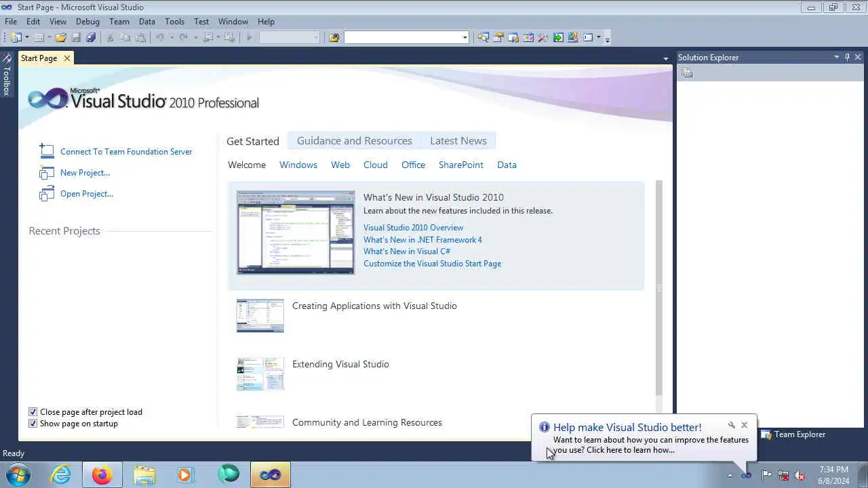Screen dimensions: 868x488
Task: Open the Properties Window toolbar icon
Action: coord(498,37)
